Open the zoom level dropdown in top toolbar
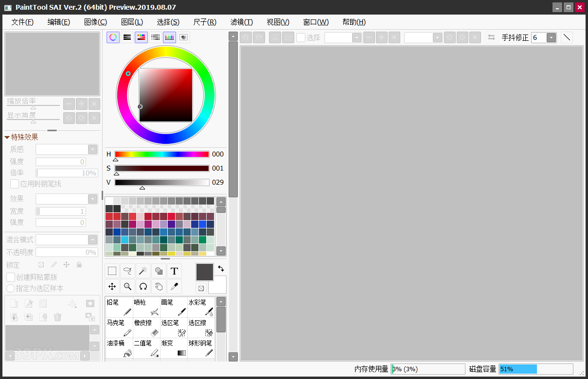This screenshot has height=379, width=588. tap(356, 37)
